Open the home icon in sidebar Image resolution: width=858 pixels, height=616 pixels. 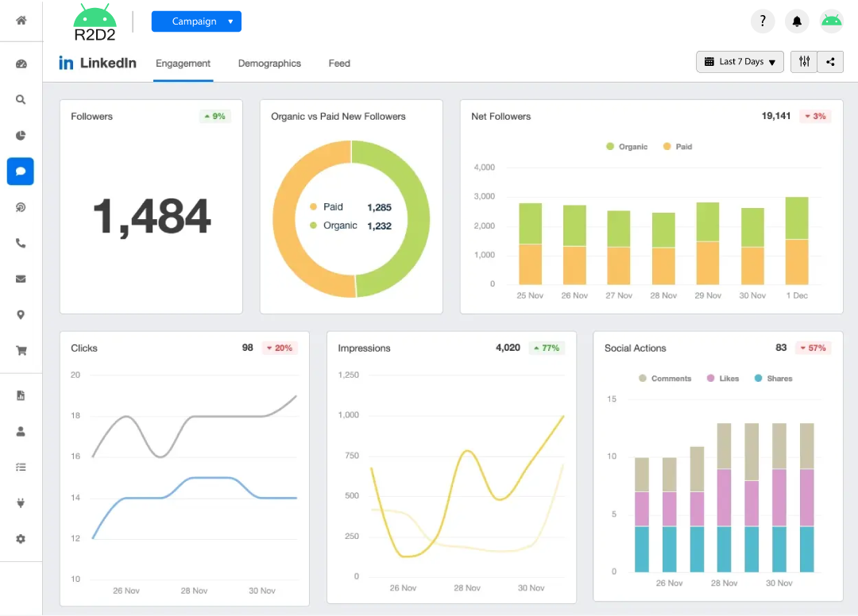click(21, 21)
